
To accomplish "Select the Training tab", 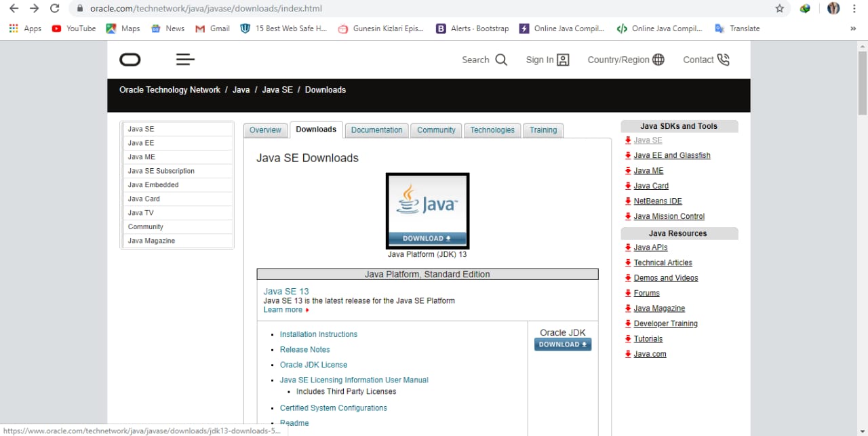I will pos(542,130).
